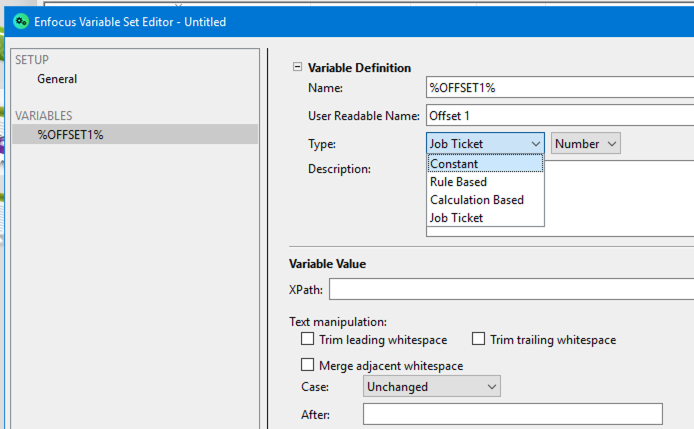This screenshot has height=429, width=694.
Task: Click the SETUP section header
Action: click(32, 60)
